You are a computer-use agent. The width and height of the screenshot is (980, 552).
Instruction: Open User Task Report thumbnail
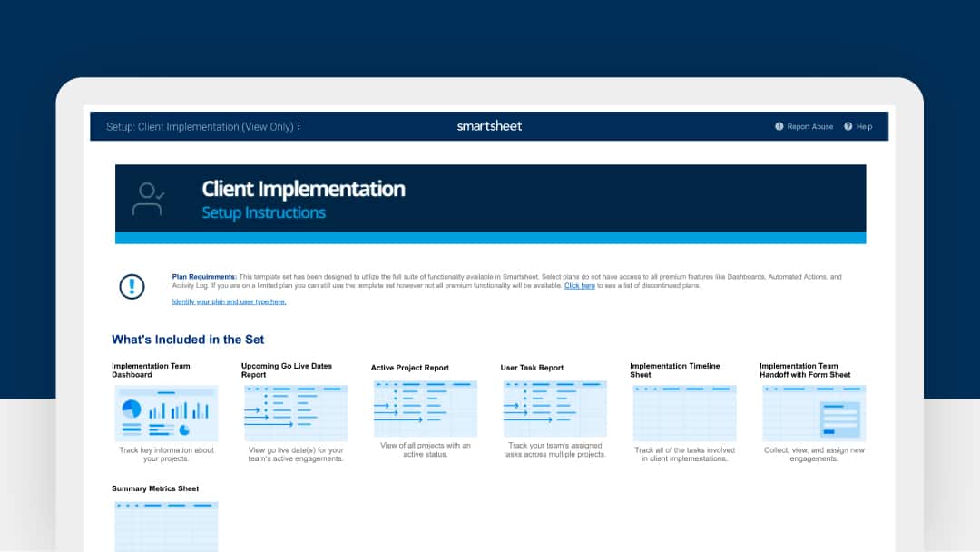555,409
